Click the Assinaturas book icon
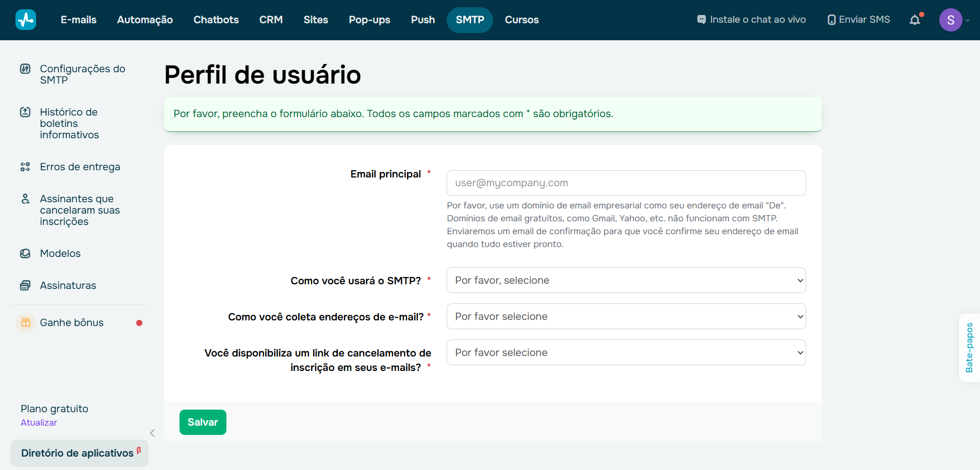The width and height of the screenshot is (980, 470). tap(25, 285)
